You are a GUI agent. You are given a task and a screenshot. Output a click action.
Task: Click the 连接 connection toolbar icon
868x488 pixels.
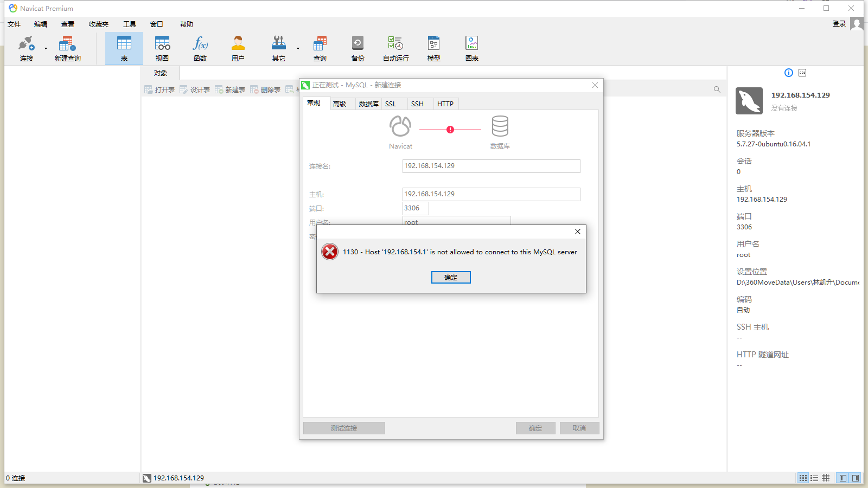pyautogui.click(x=27, y=48)
